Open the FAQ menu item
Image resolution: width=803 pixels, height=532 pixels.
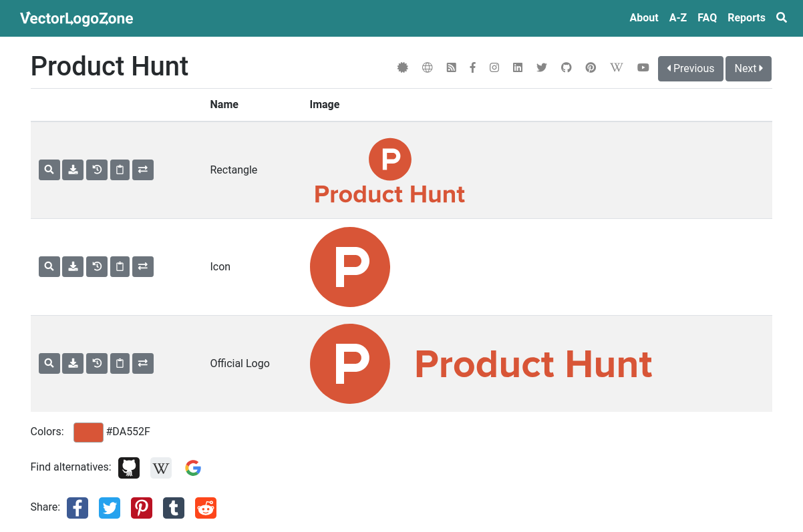click(x=707, y=18)
